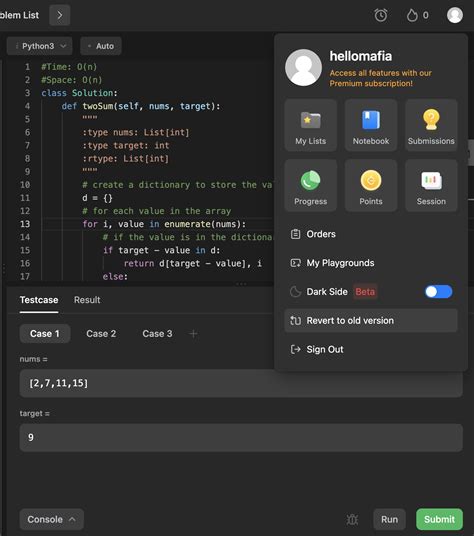The height and width of the screenshot is (536, 474).
Task: Select Sign Out from menu
Action: pos(371,349)
